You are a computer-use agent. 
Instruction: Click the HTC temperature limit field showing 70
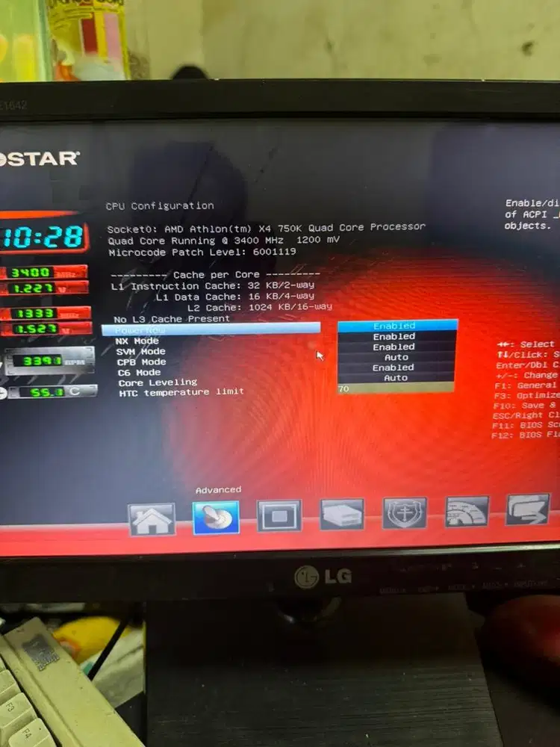[x=396, y=388]
